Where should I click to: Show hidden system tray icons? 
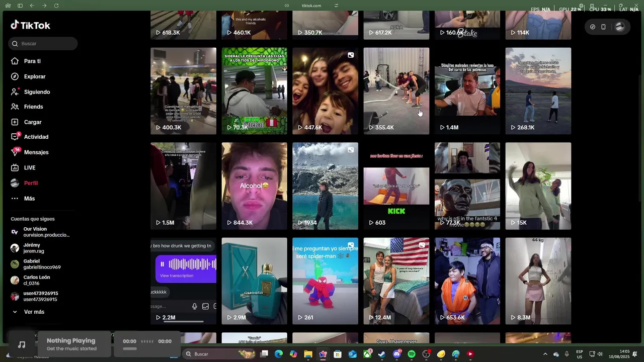545,354
